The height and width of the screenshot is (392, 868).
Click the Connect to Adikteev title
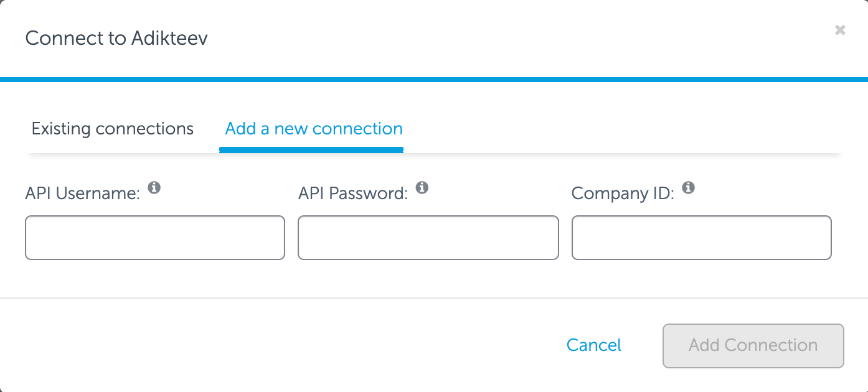coord(116,39)
